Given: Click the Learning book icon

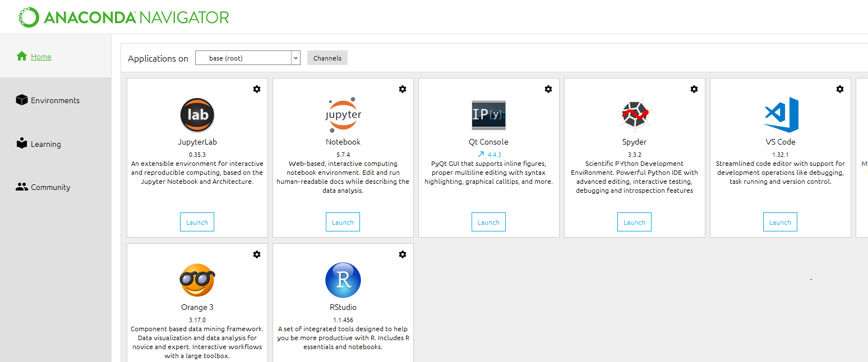Looking at the screenshot, I should pyautogui.click(x=22, y=143).
